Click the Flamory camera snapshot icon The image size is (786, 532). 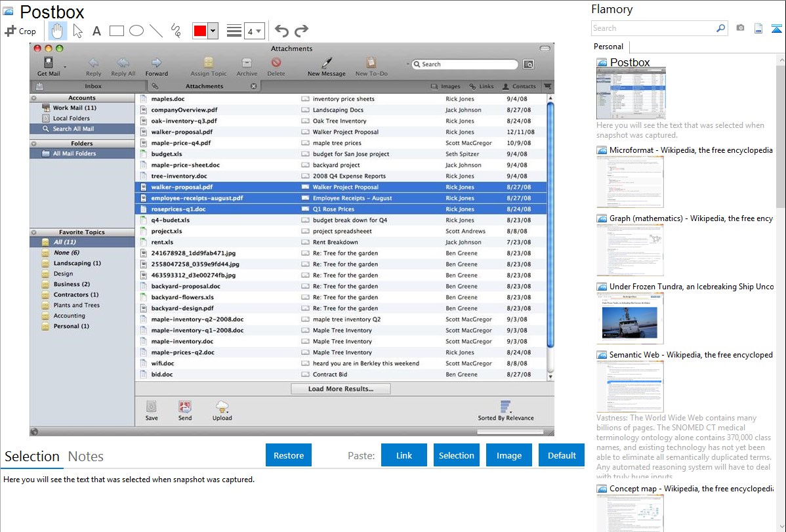point(740,28)
